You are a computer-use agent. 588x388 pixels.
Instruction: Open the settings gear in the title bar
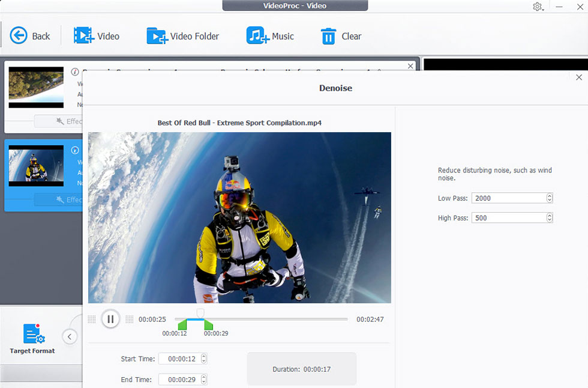pos(537,7)
